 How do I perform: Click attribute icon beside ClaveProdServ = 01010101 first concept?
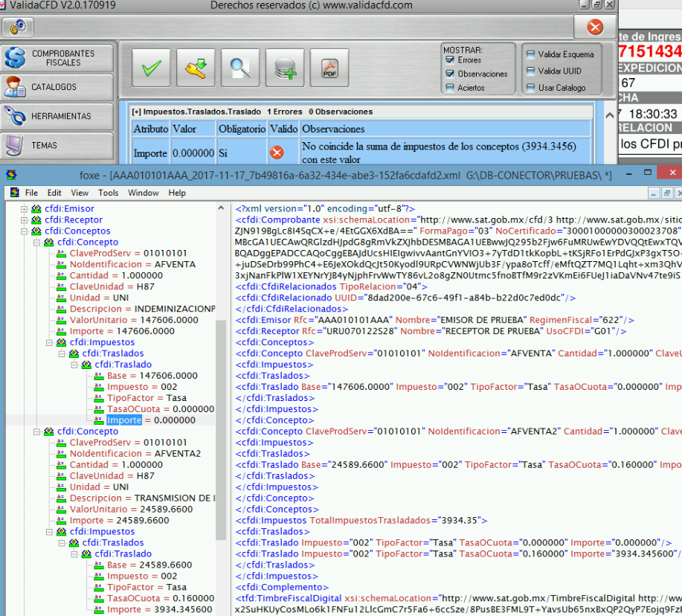point(61,253)
